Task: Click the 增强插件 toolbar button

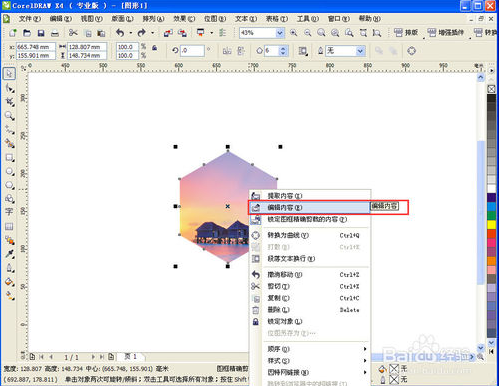Action: (x=446, y=33)
